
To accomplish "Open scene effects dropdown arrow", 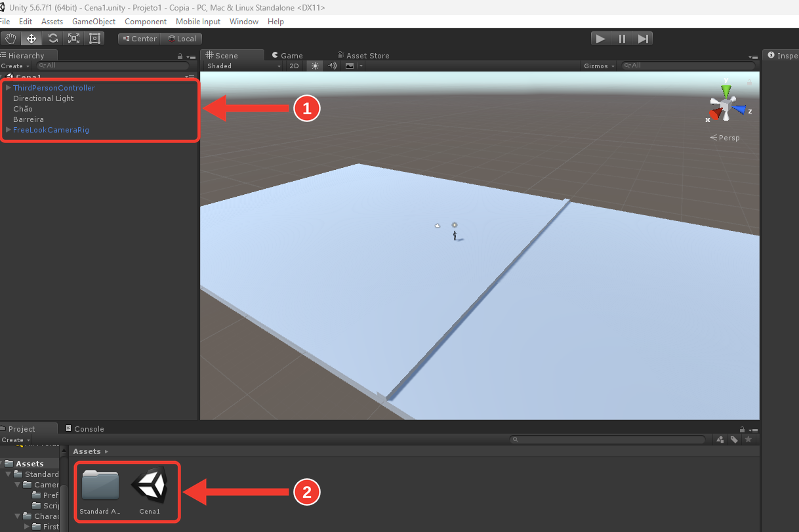I will point(361,66).
